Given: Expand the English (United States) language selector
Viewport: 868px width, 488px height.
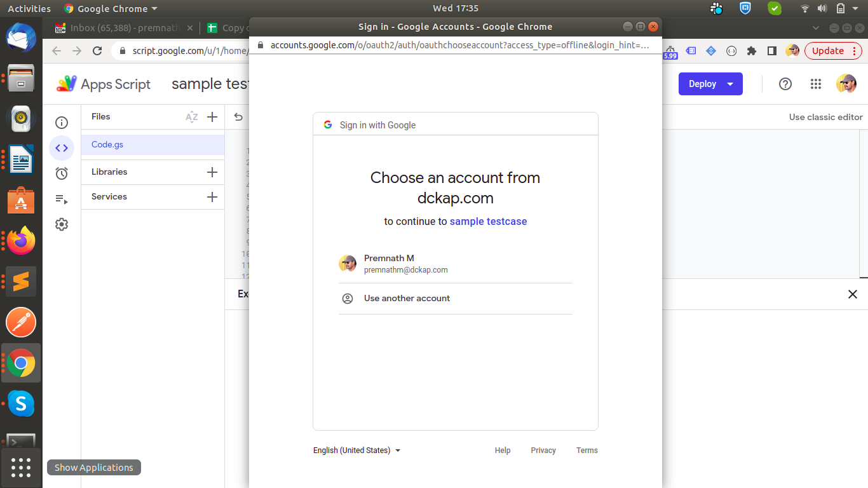Looking at the screenshot, I should coord(357,451).
